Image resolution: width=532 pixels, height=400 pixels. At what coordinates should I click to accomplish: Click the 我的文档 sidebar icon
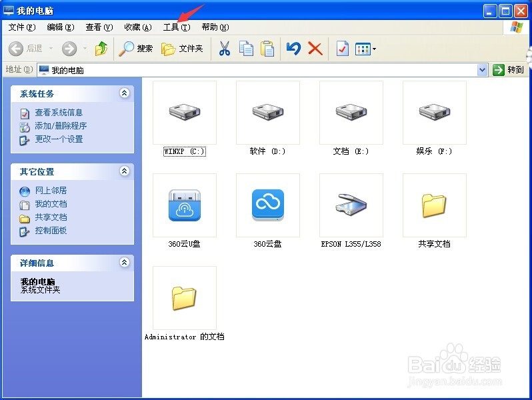[x=25, y=205]
